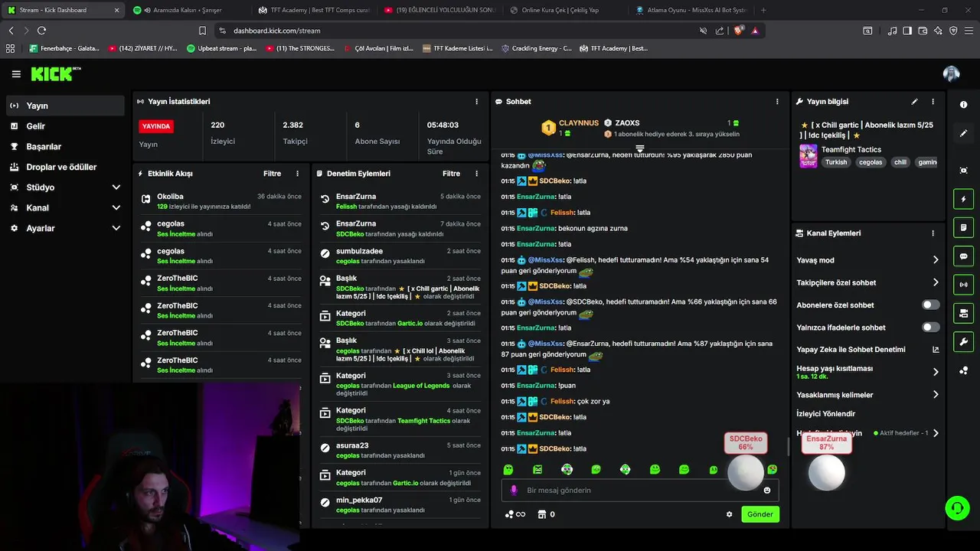Image resolution: width=980 pixels, height=551 pixels.
Task: Click the green support headset button
Action: pos(956,507)
